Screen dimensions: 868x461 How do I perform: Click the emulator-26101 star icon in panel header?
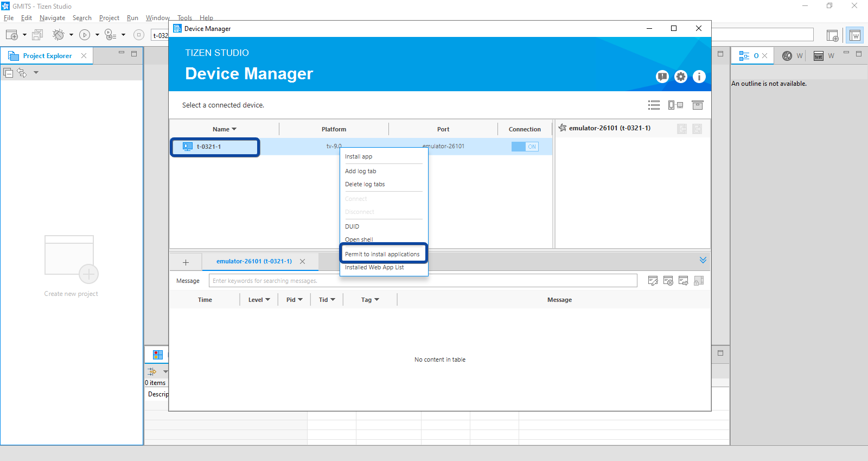[563, 128]
